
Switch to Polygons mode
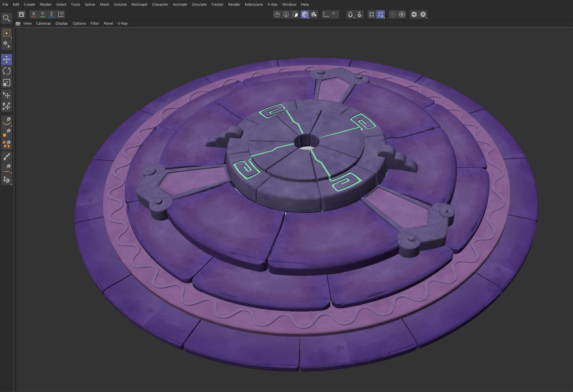(295, 15)
